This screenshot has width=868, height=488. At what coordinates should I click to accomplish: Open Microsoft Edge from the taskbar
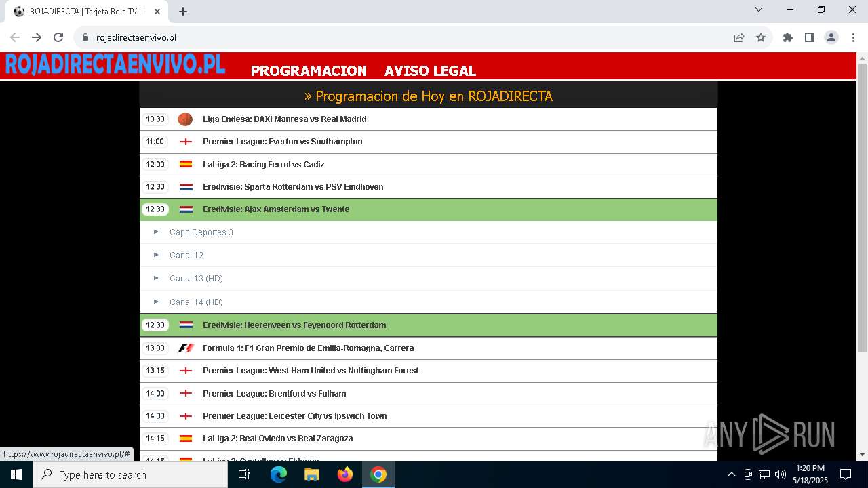click(279, 474)
